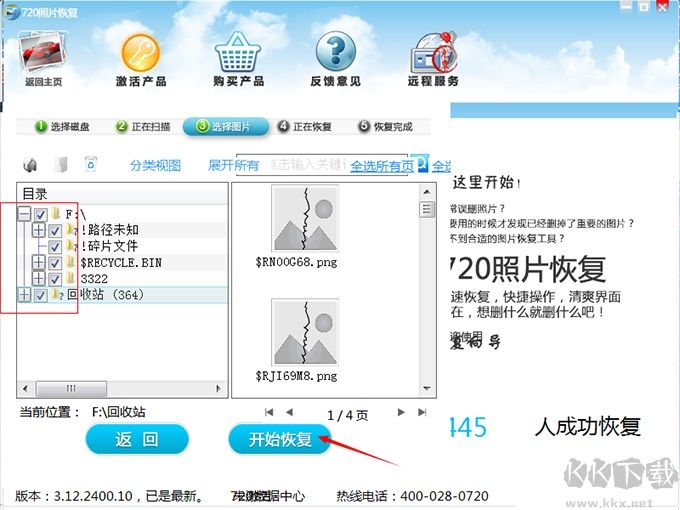Go to step 5 恢复完成
The width and height of the screenshot is (680, 510).
[x=385, y=126]
